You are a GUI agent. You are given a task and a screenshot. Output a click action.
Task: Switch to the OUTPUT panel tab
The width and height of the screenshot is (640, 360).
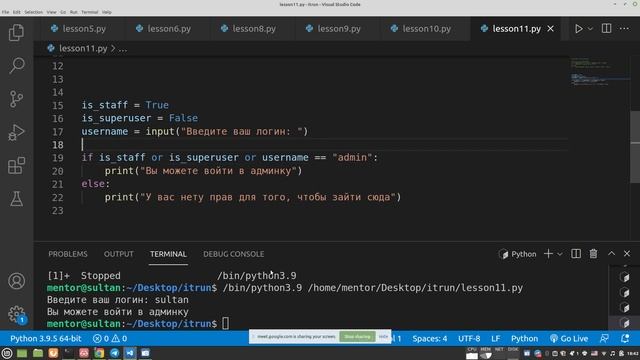(x=118, y=254)
